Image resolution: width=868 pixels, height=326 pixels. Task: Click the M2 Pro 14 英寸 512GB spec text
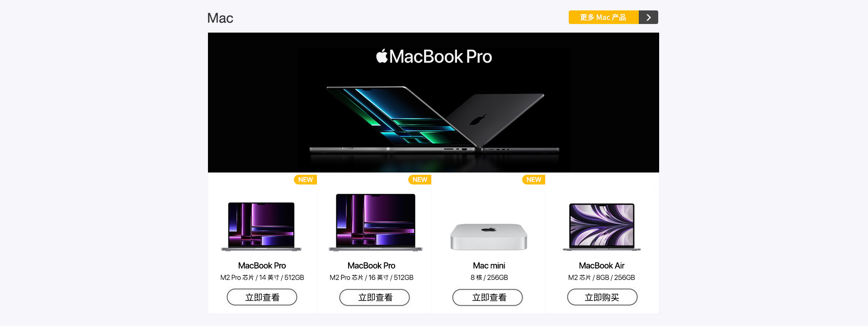pos(262,278)
